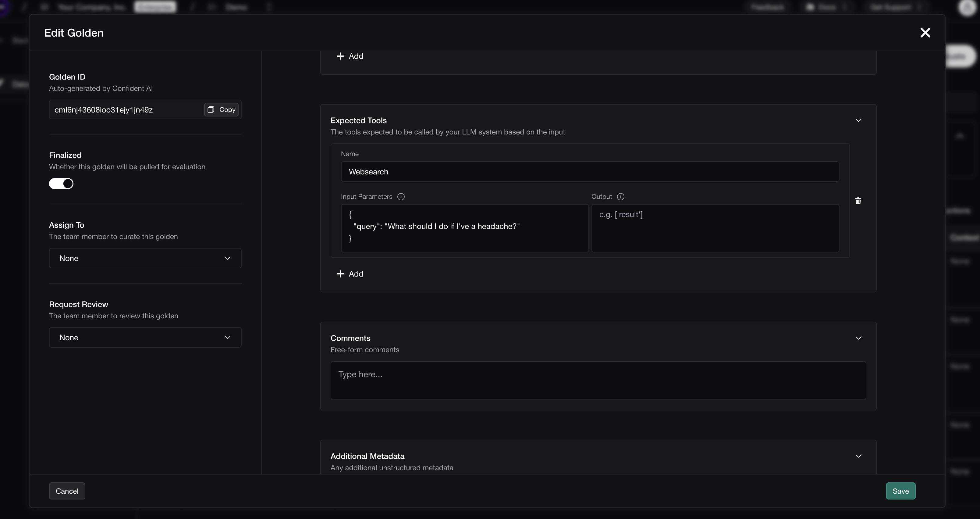980x519 pixels.
Task: Toggle the Finalized switch
Action: click(61, 184)
